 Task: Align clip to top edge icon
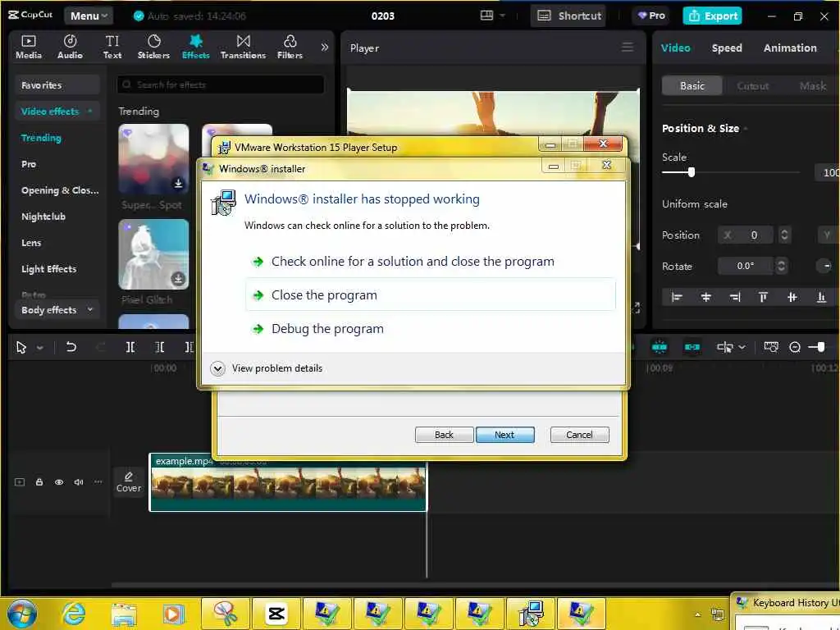(x=763, y=297)
